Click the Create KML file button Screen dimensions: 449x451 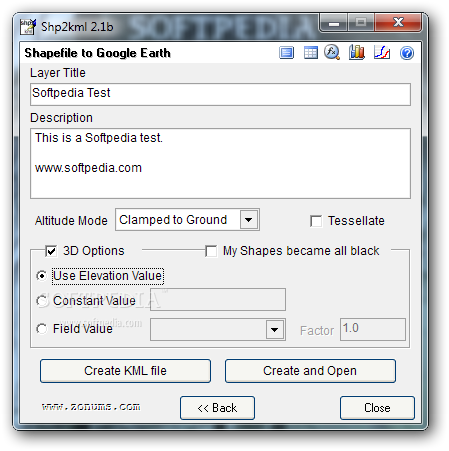(125, 371)
